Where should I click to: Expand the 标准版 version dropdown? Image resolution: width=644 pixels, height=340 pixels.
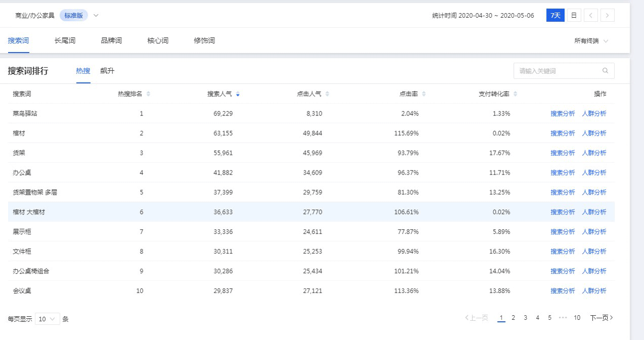(96, 15)
